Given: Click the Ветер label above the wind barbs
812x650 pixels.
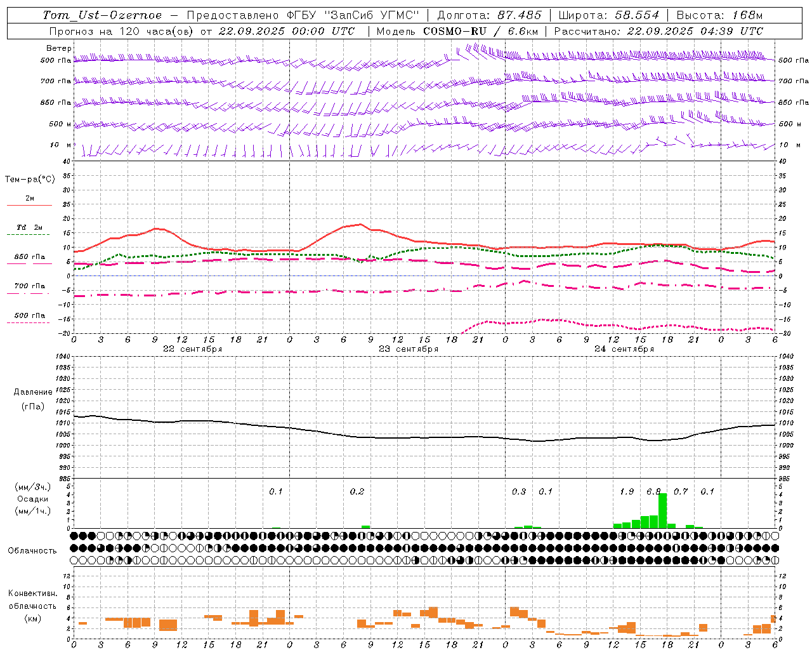Looking at the screenshot, I should tap(58, 48).
